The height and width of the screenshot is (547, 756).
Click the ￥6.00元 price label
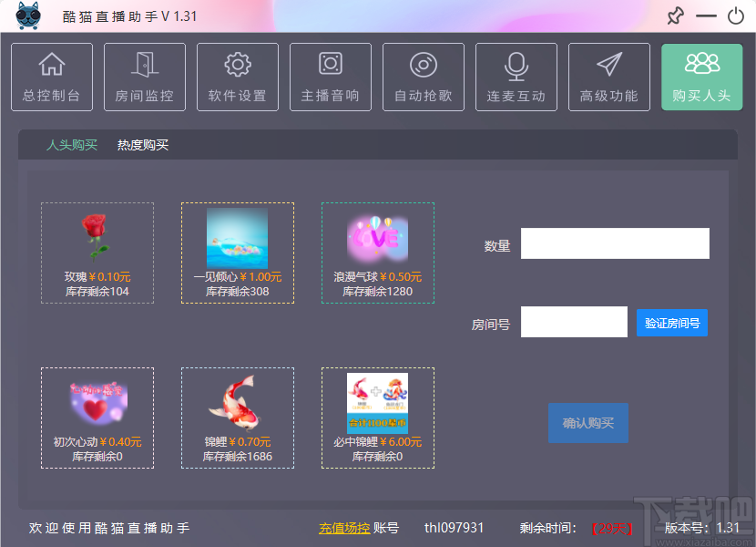click(x=401, y=442)
